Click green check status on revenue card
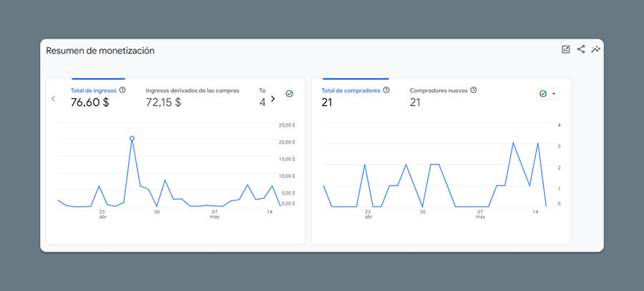 point(289,94)
